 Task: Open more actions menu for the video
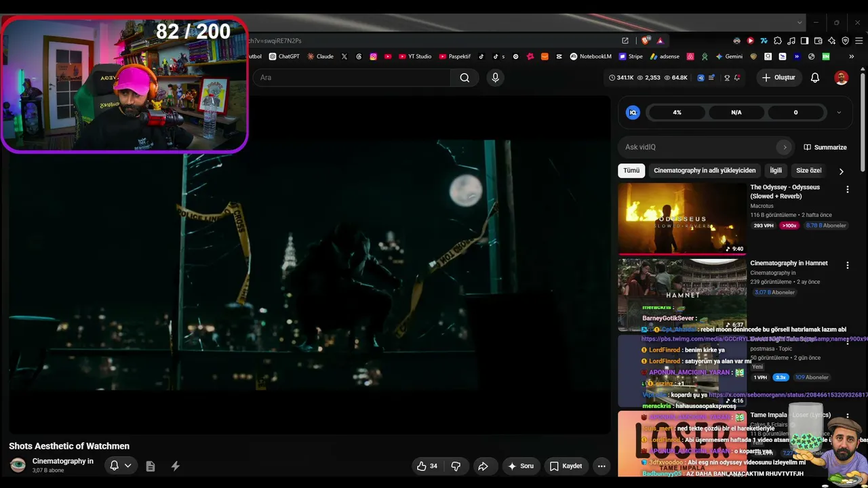(x=601, y=466)
